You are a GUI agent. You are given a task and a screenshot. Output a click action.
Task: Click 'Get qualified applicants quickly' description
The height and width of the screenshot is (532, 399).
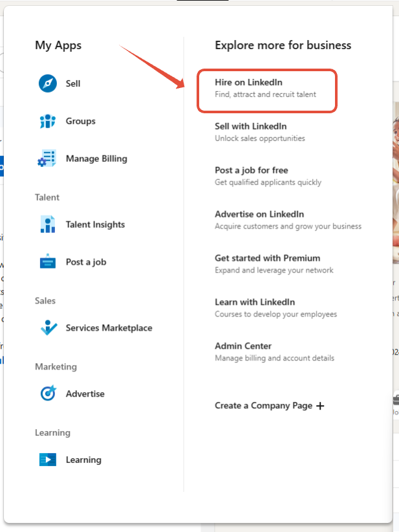pos(268,183)
